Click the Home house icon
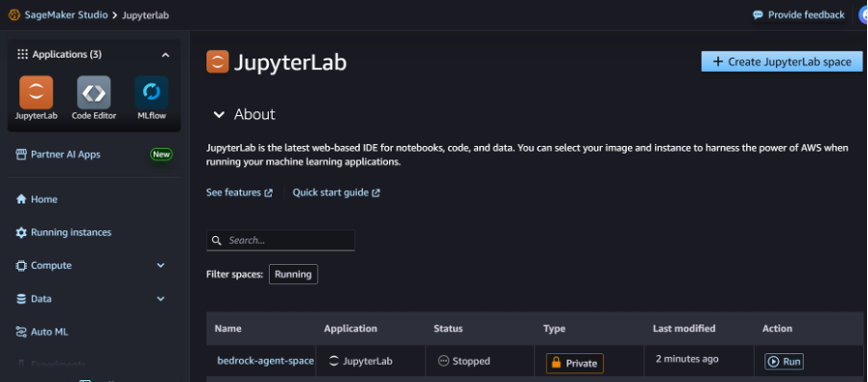 [21, 199]
